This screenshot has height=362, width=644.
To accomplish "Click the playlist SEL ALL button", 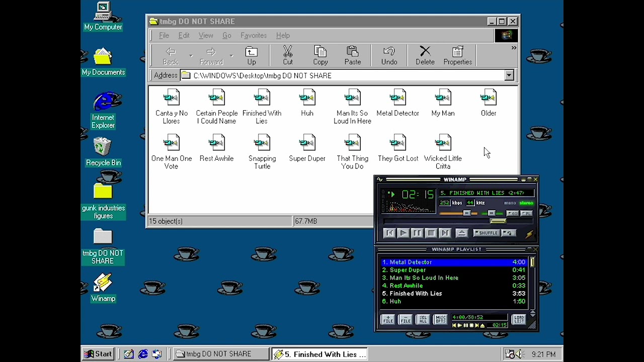I will (x=423, y=319).
